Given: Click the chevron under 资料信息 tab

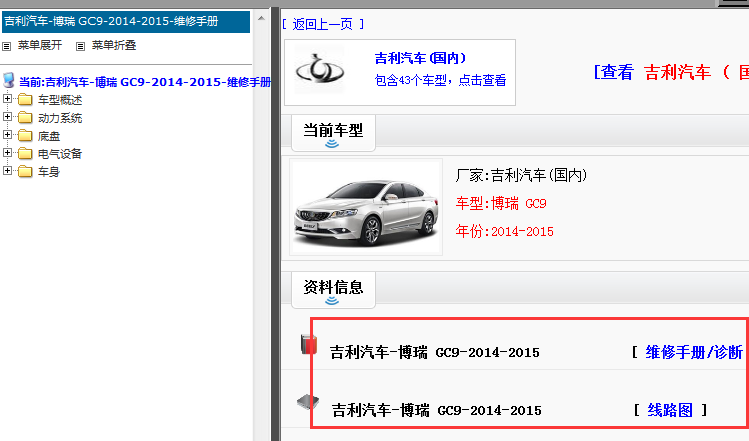Looking at the screenshot, I should coord(332,301).
